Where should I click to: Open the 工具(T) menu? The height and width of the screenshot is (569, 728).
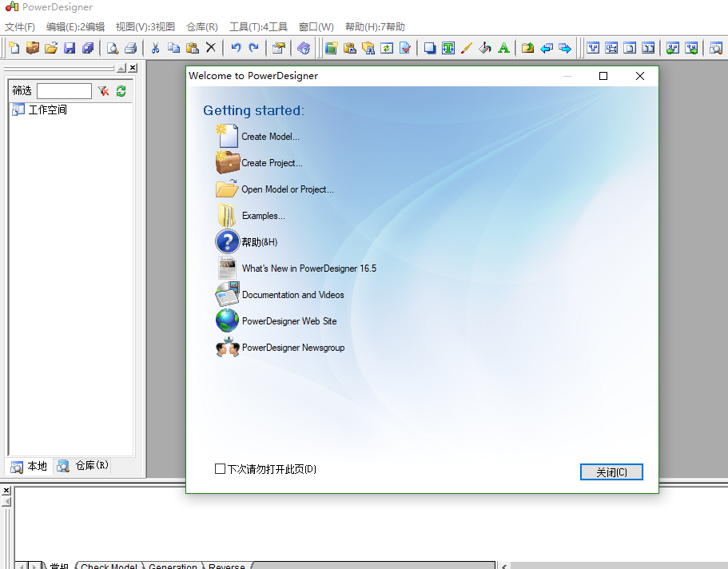point(259,27)
